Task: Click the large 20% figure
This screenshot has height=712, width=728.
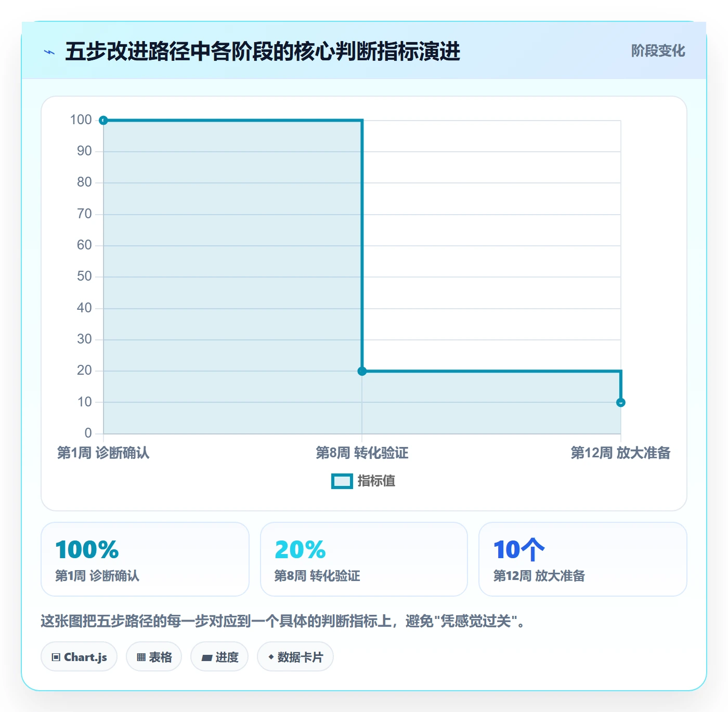Action: [x=300, y=550]
